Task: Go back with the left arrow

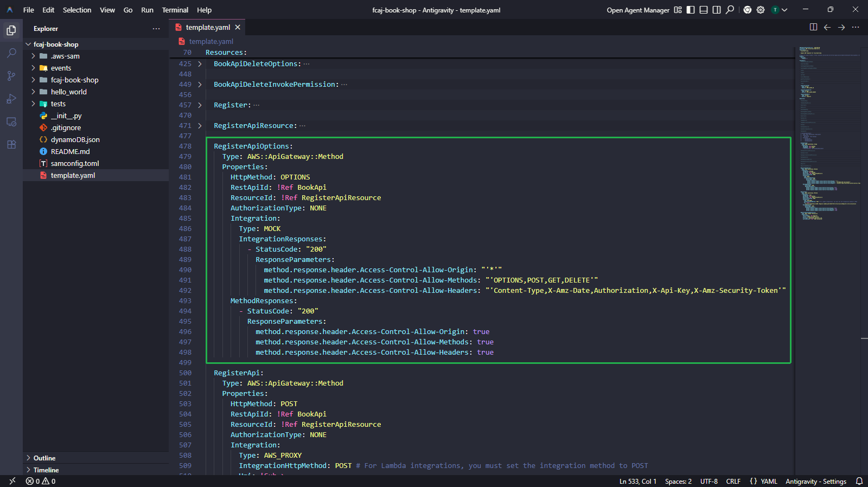Action: coord(827,27)
